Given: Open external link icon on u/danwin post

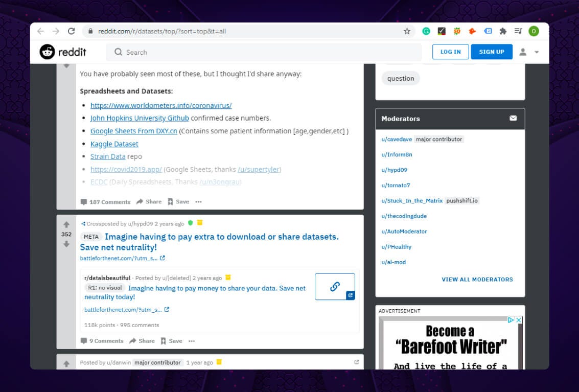Looking at the screenshot, I should [x=356, y=362].
